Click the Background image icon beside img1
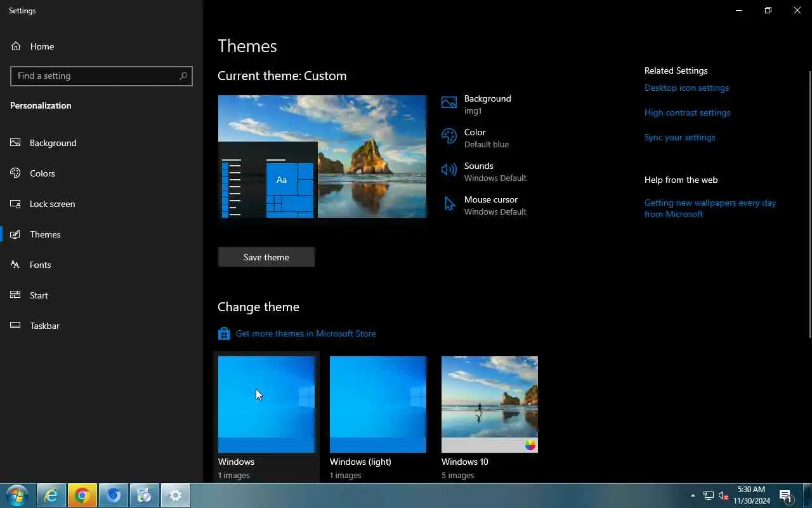The width and height of the screenshot is (812, 508). click(x=449, y=103)
